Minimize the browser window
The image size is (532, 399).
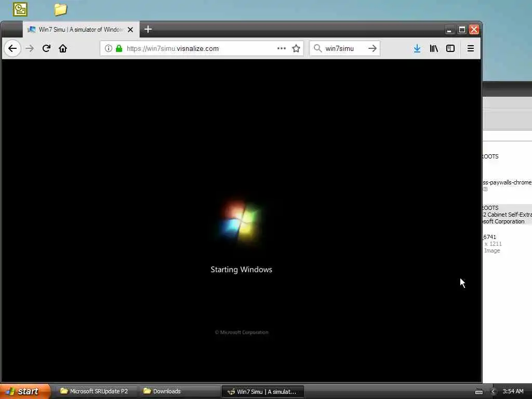click(x=449, y=30)
